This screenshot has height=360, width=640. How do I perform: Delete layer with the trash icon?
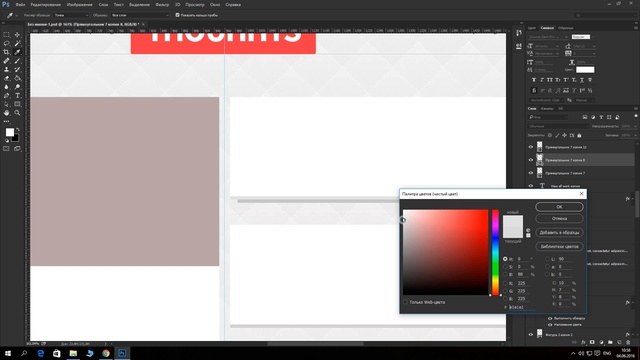[628, 342]
